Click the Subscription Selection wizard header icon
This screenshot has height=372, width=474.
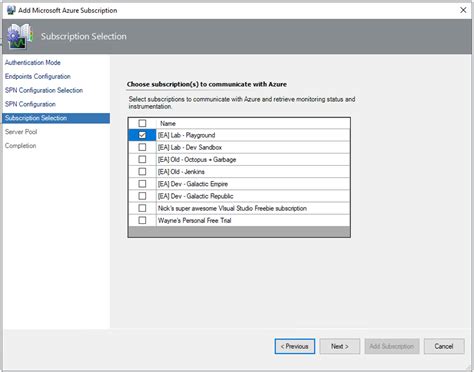click(x=20, y=36)
